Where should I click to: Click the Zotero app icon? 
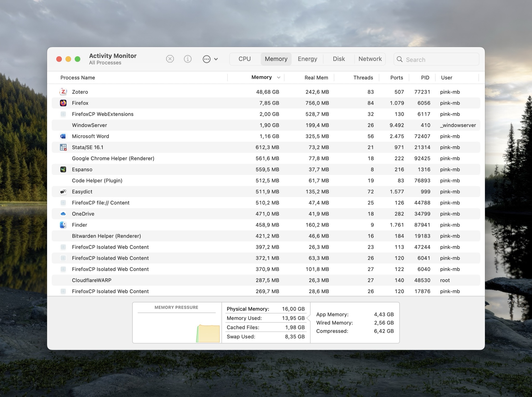pyautogui.click(x=63, y=92)
